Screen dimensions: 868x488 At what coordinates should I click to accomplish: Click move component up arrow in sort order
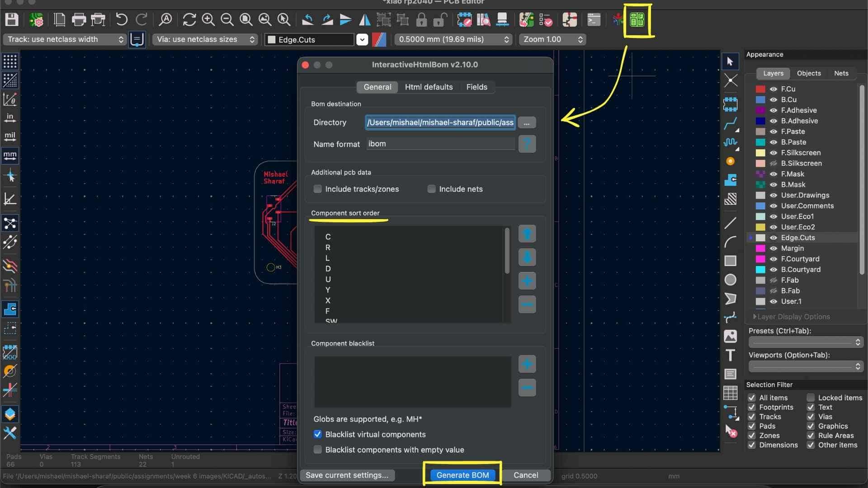point(527,234)
